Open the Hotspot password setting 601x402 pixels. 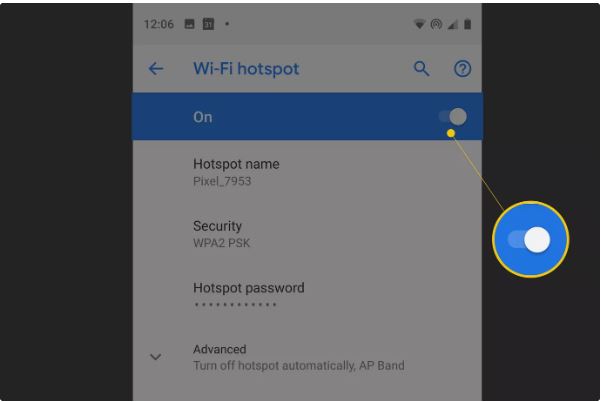click(x=307, y=295)
